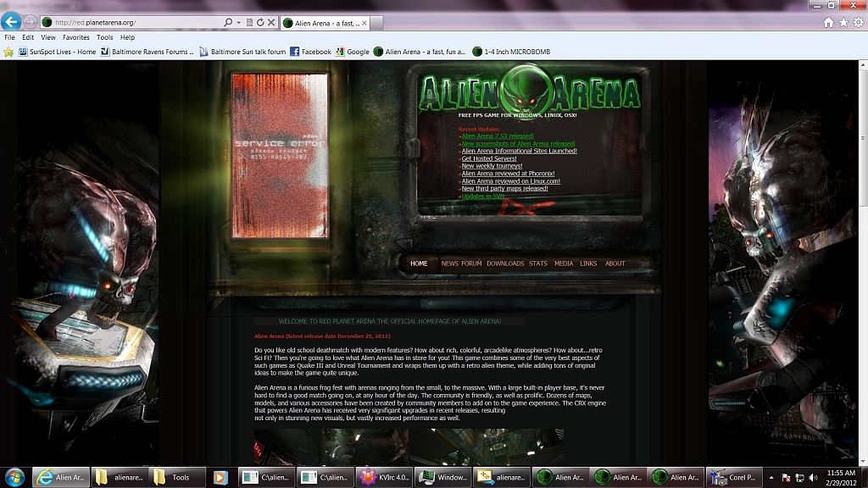The image size is (868, 488).
Task: Open the LINKS navigation item
Action: pos(588,264)
